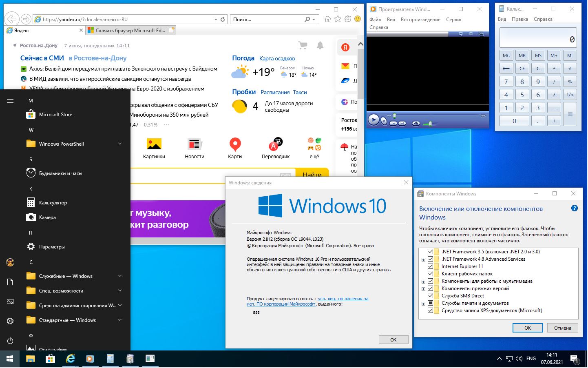Click OK in the Windows: сведения dialog
Screen dimensions: 588x368
[393, 340]
